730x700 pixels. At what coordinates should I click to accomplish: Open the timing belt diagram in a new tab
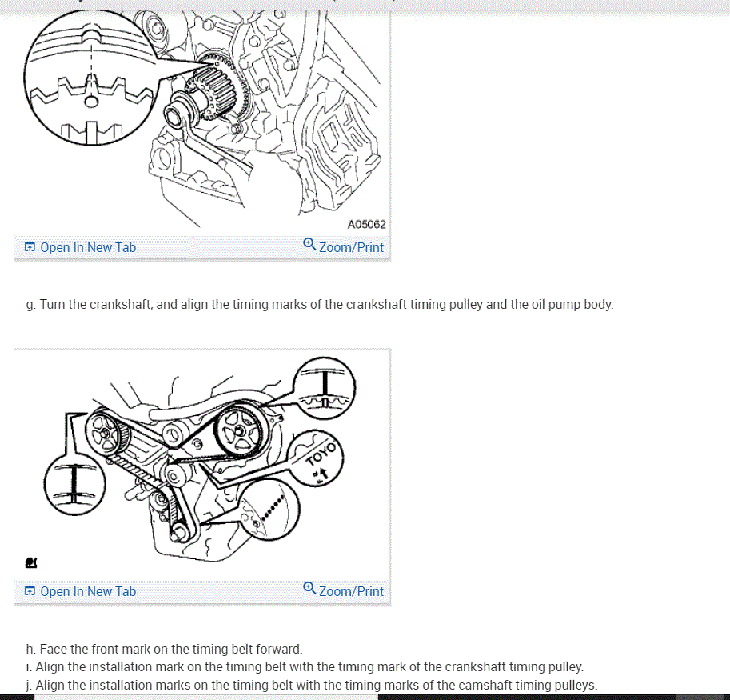pos(80,591)
